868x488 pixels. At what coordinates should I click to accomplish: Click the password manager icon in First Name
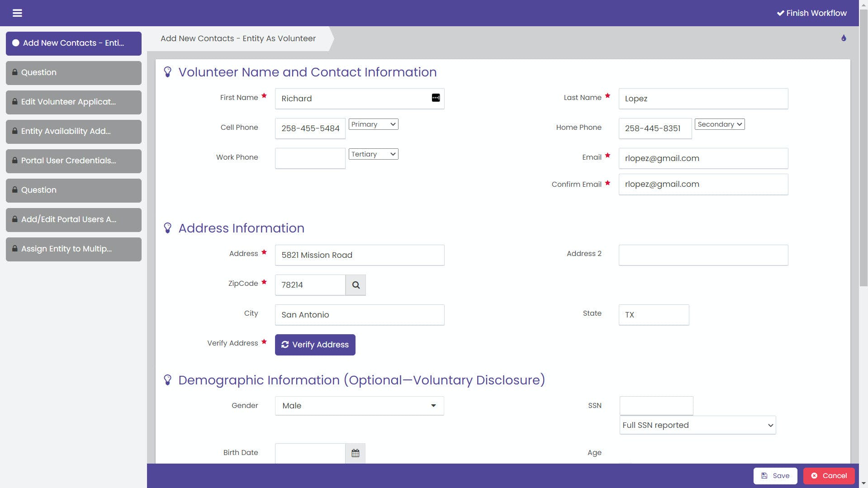[436, 98]
